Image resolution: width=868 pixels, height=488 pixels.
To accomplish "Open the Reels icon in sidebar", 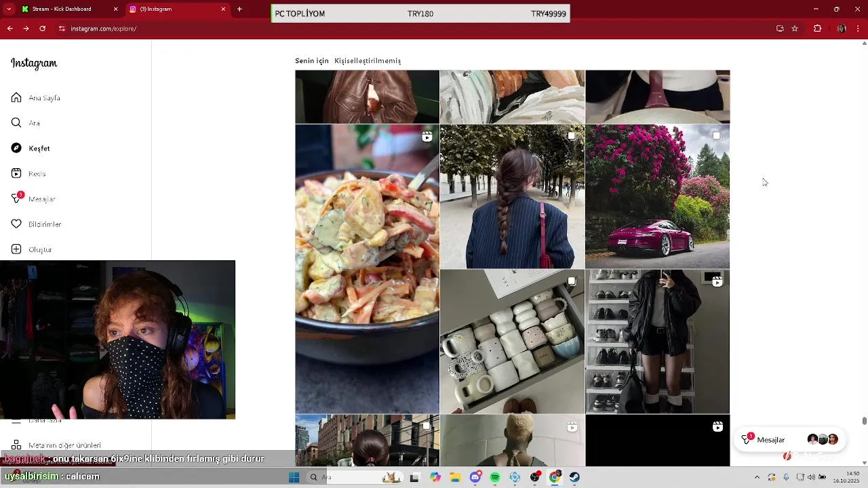I will 16,174.
